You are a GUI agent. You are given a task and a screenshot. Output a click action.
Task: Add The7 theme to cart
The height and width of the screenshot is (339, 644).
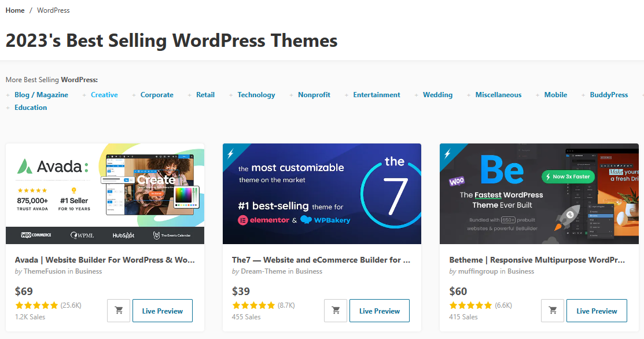pos(336,311)
